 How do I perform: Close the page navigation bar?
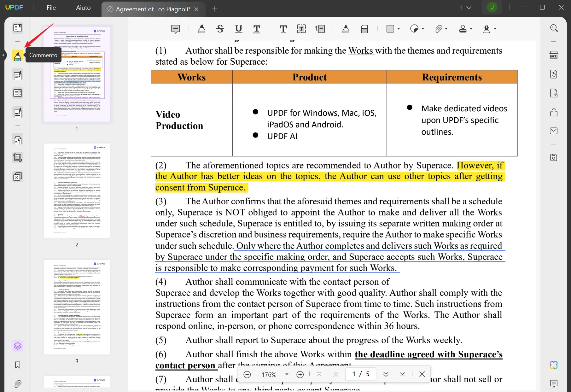click(x=422, y=374)
